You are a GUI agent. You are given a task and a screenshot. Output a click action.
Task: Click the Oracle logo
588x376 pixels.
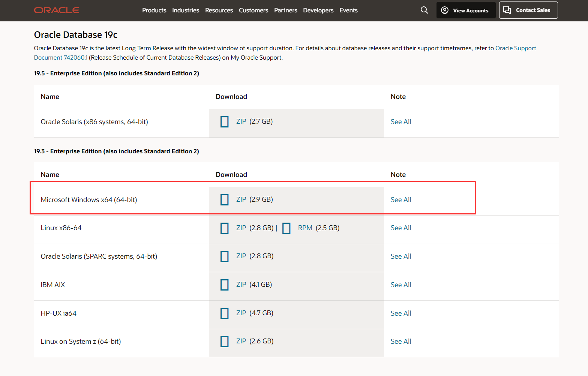point(57,10)
